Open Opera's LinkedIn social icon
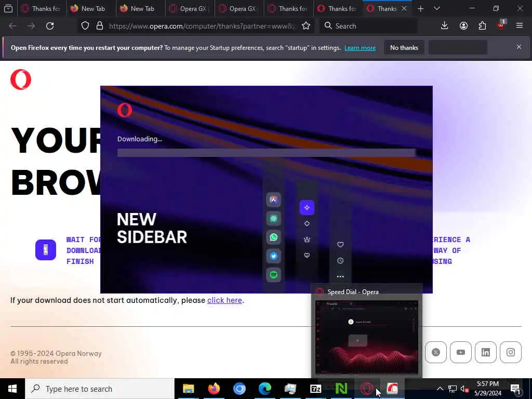Viewport: 532px width, 399px height. tap(486, 352)
